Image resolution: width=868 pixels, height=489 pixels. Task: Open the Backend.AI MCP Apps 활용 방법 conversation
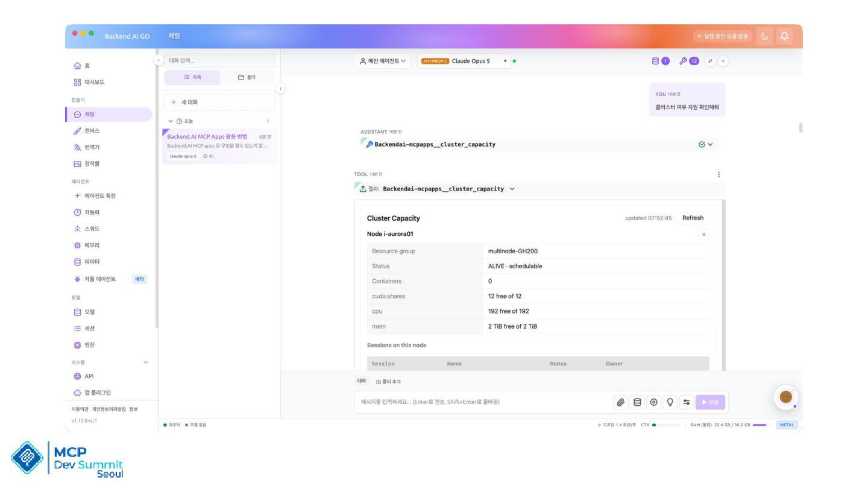(219, 146)
